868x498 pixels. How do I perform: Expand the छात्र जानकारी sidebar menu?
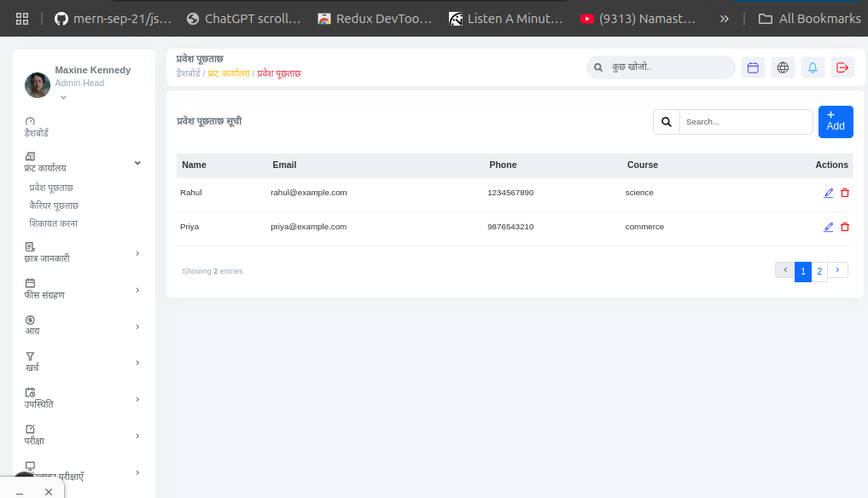point(137,253)
